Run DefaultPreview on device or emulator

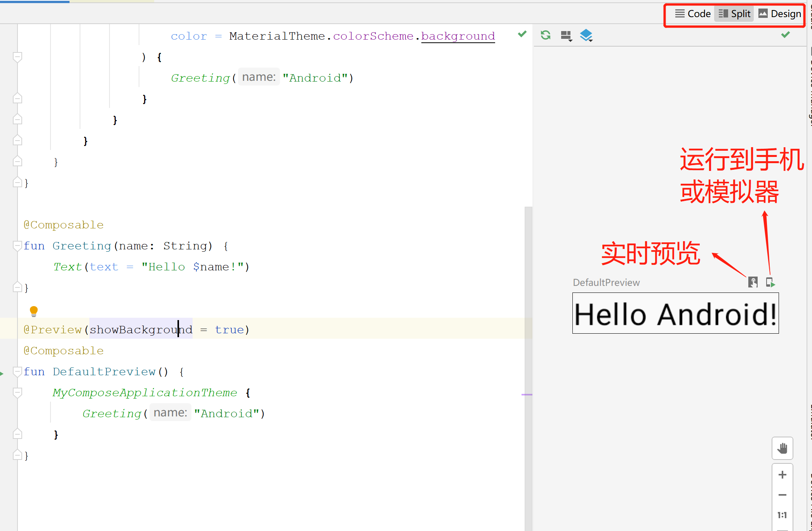pos(770,282)
